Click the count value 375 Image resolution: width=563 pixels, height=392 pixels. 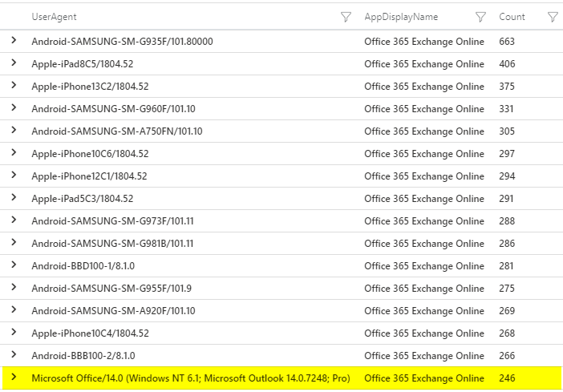[507, 87]
